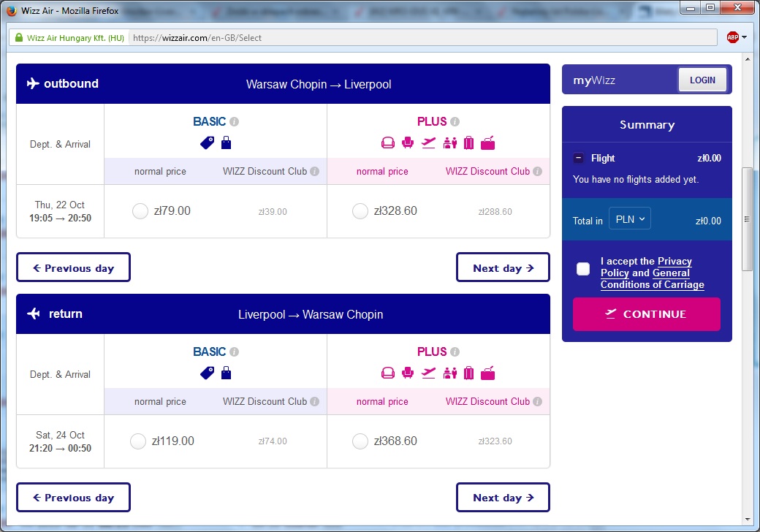Click return PLUS airport check-in plane icon
760x532 pixels.
[x=428, y=373]
